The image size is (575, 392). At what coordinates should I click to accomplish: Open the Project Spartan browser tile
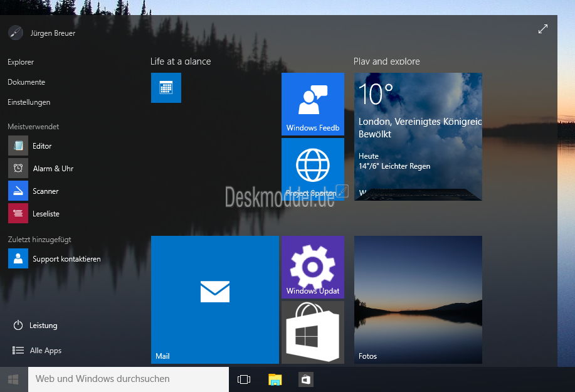pos(313,169)
